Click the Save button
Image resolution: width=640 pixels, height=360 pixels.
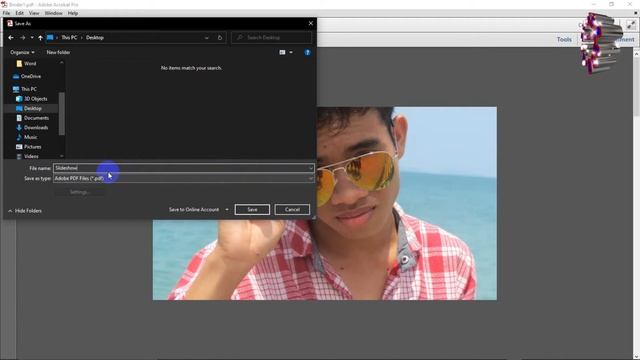[252, 209]
